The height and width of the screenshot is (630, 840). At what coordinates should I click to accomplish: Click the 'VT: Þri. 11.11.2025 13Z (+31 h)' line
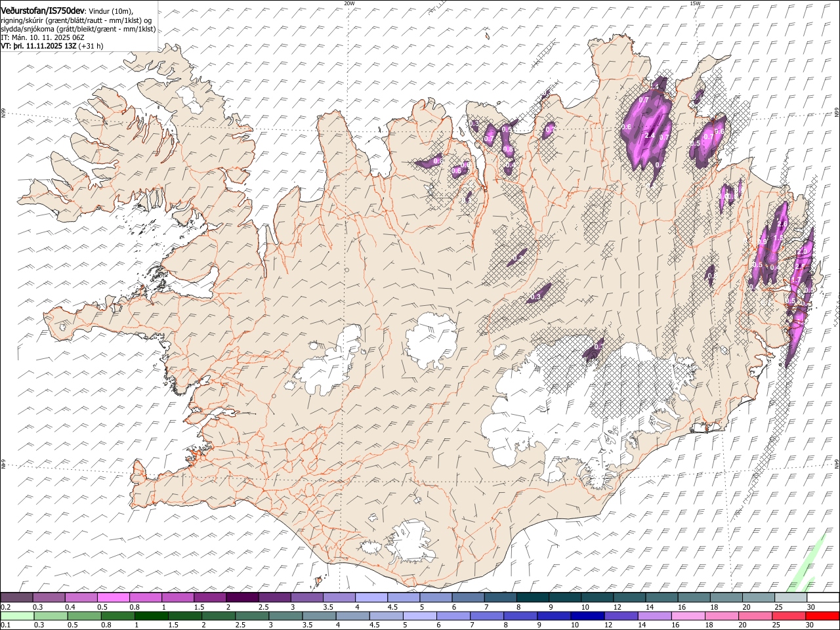click(x=52, y=46)
